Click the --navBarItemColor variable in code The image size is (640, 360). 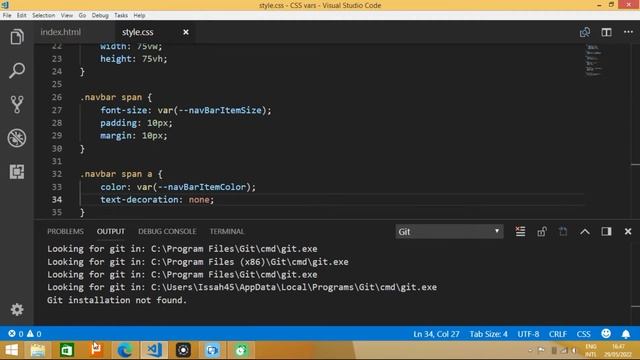pos(202,187)
